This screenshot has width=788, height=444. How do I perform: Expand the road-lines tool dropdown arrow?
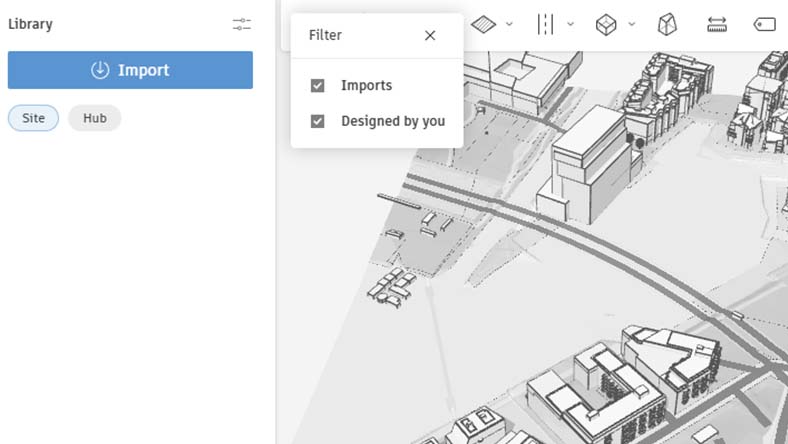570,24
